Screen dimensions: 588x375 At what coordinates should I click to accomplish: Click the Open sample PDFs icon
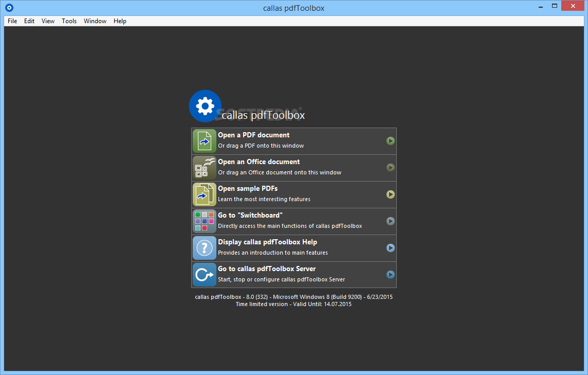tap(205, 194)
